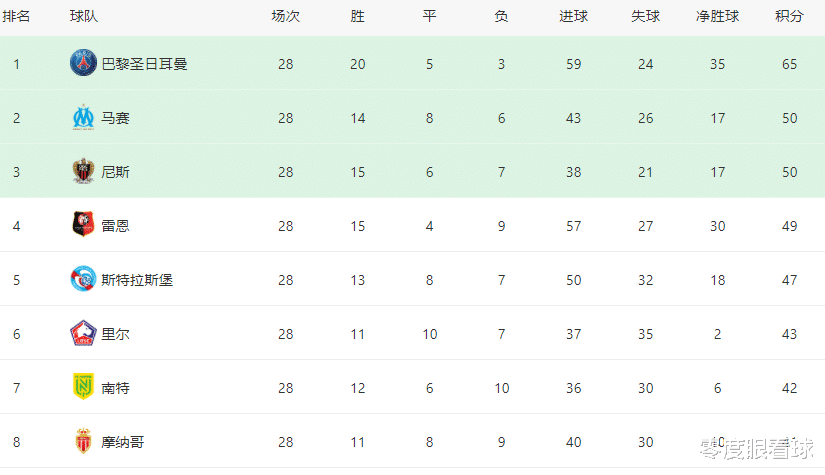Click the 积分 column header
The height and width of the screenshot is (475, 825).
pos(789,16)
